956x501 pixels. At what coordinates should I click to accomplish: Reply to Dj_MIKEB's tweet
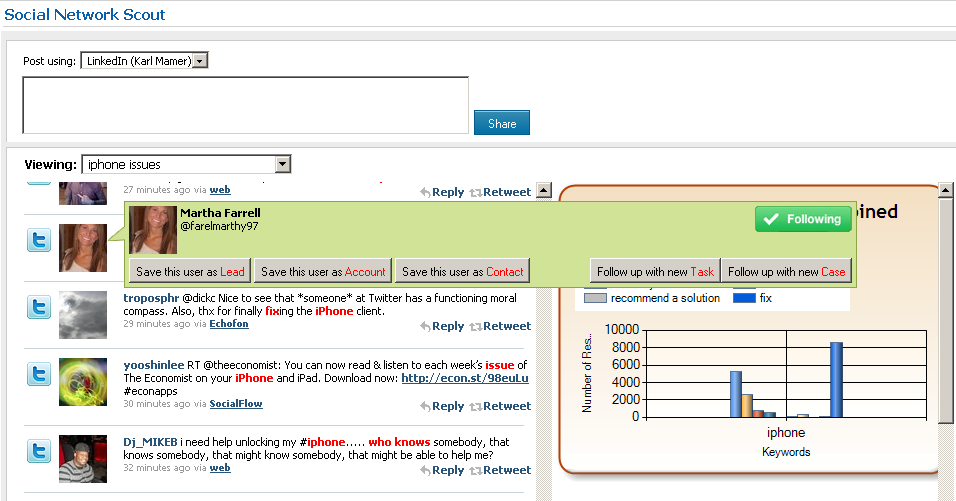(443, 470)
